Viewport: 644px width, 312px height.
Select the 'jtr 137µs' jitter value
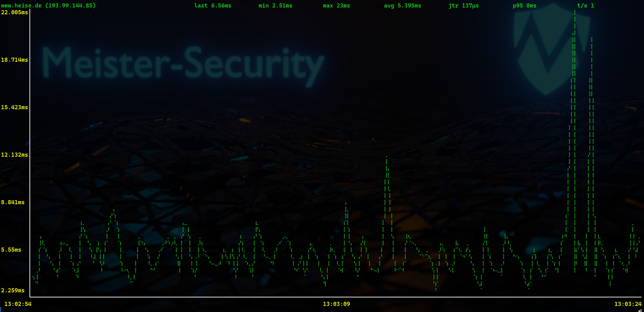[463, 6]
